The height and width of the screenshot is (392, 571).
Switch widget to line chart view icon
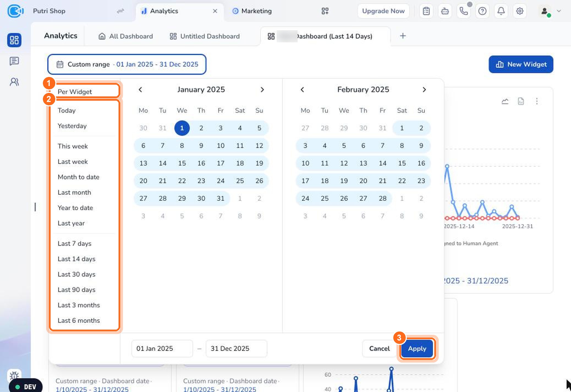505,101
